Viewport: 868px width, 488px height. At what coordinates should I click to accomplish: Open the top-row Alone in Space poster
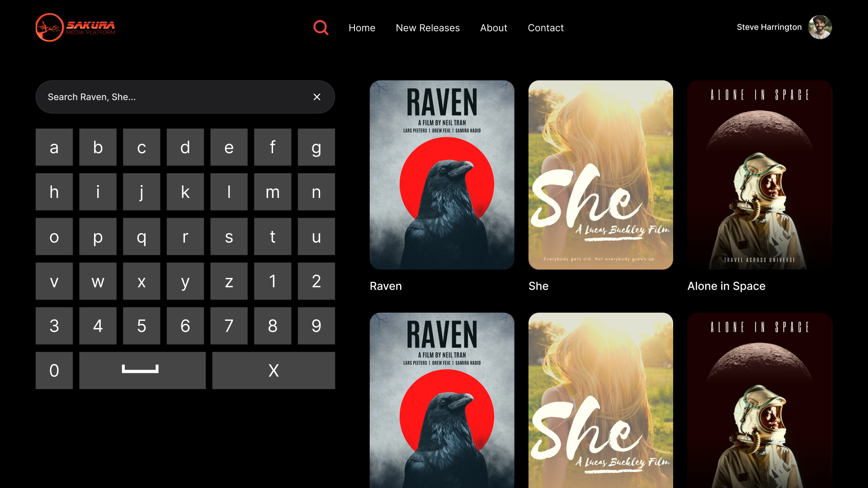pos(759,175)
